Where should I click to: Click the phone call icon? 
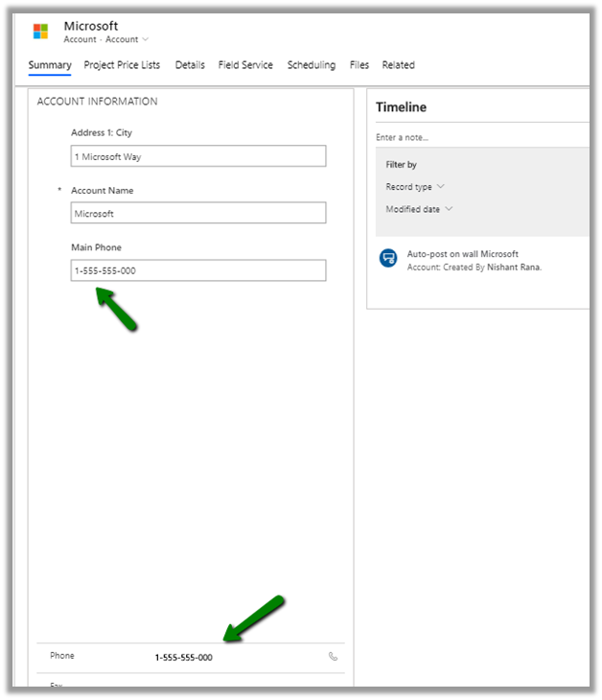[x=333, y=657]
